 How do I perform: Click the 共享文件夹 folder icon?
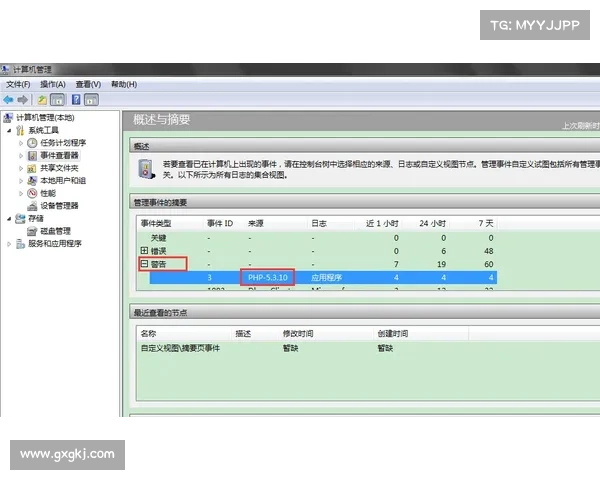point(32,168)
